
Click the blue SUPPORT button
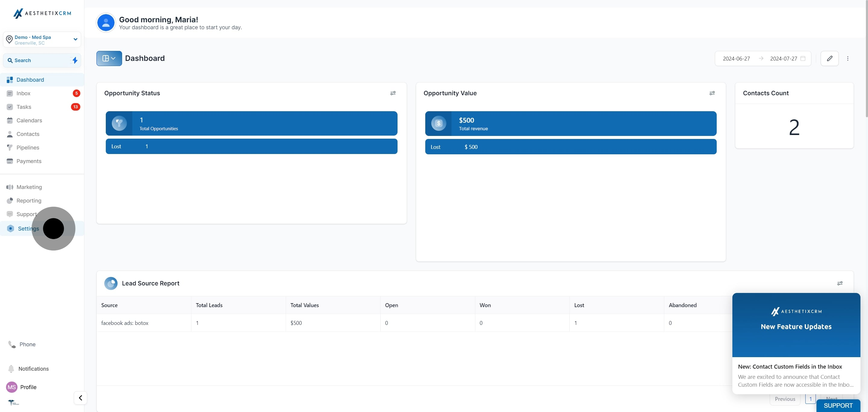[x=838, y=406]
